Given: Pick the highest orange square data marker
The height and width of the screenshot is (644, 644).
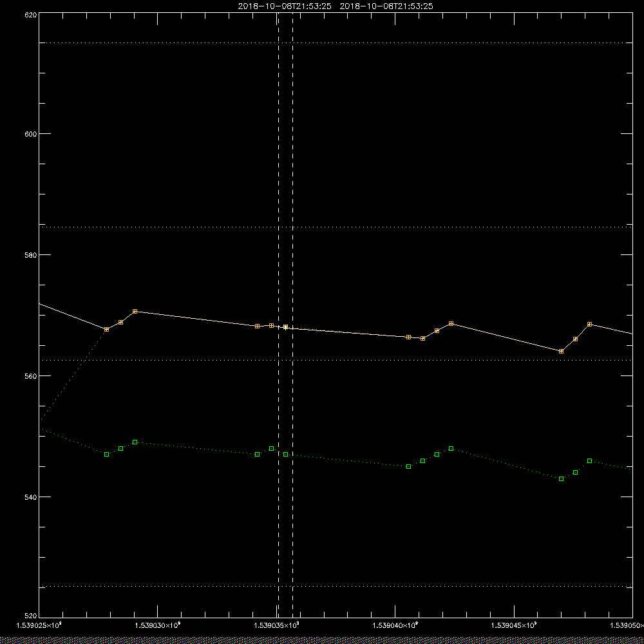Looking at the screenshot, I should (135, 311).
